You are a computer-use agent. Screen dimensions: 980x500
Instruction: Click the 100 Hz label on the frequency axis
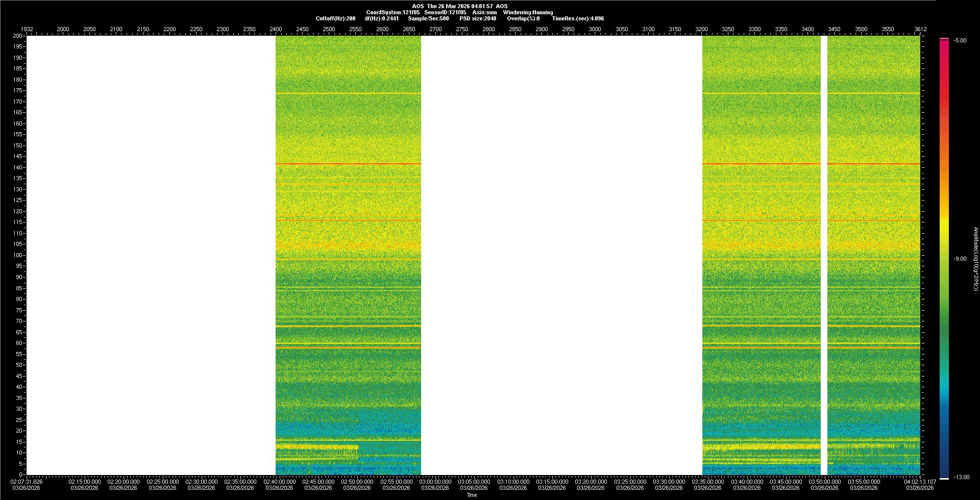pyautogui.click(x=18, y=255)
